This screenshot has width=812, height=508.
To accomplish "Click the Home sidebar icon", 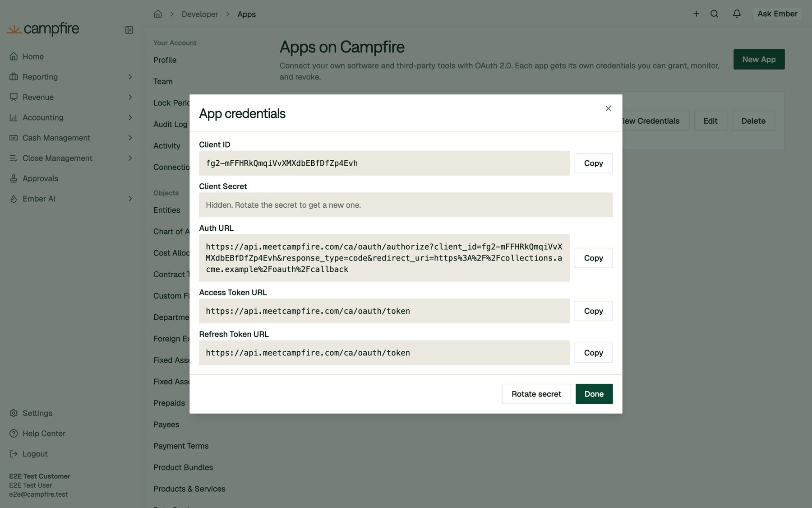I will (x=14, y=56).
